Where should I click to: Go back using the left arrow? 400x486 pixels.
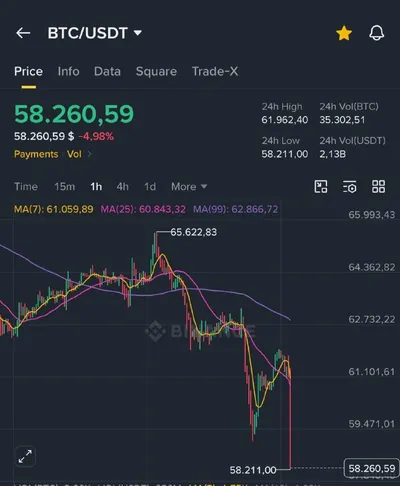click(23, 33)
